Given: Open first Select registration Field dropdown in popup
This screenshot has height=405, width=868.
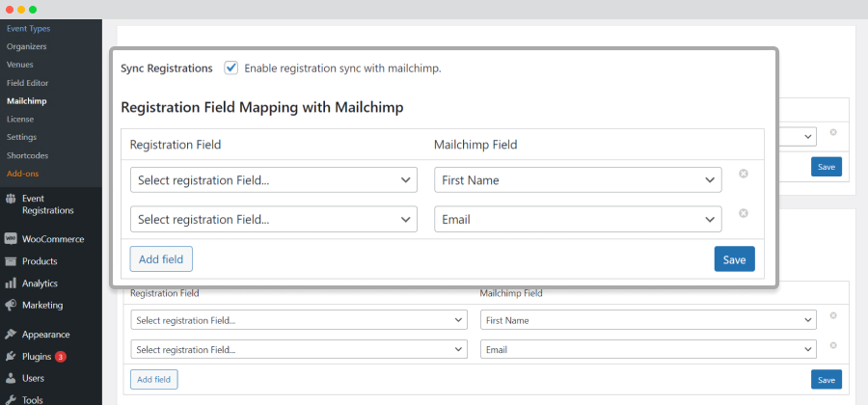Looking at the screenshot, I should click(x=274, y=180).
